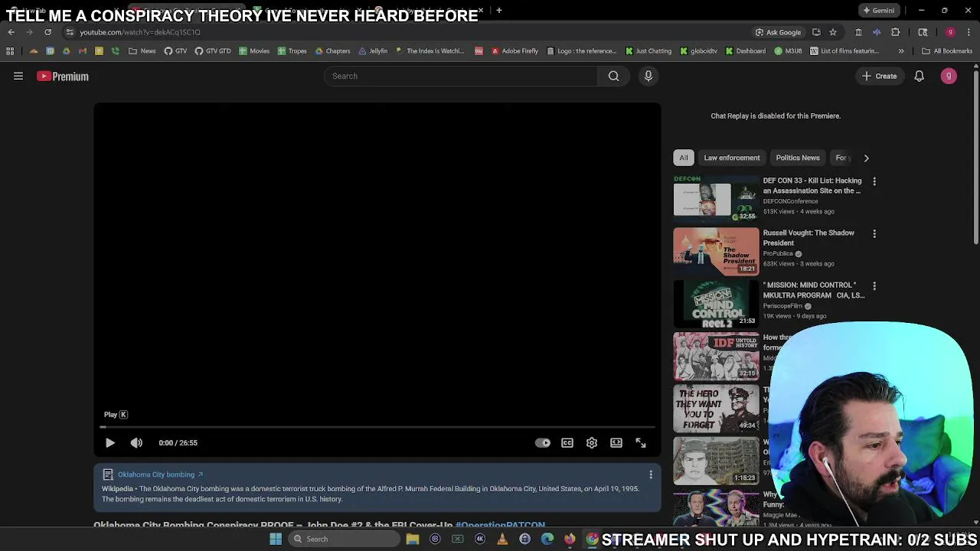Open the Jellyfin bookmark
This screenshot has height=551, width=980.
[373, 51]
